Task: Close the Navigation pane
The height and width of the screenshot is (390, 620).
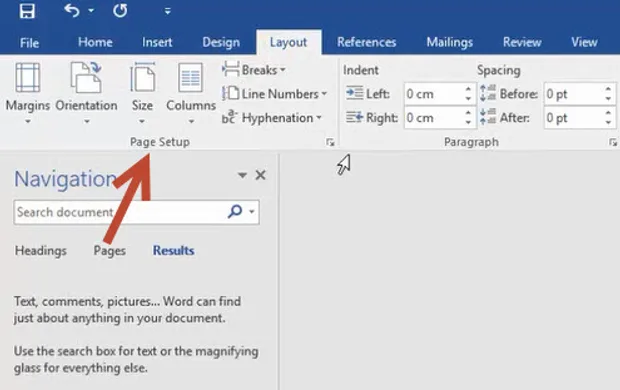Action: pyautogui.click(x=260, y=175)
